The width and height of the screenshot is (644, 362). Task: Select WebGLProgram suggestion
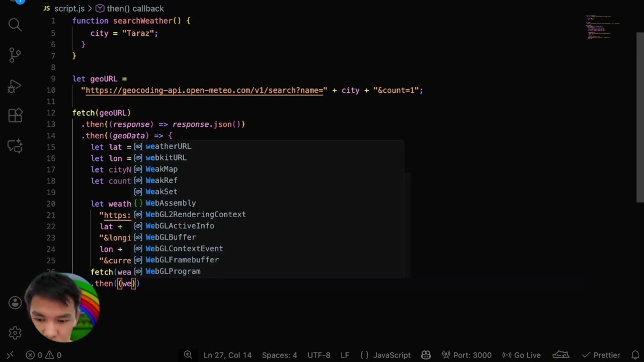point(268,271)
